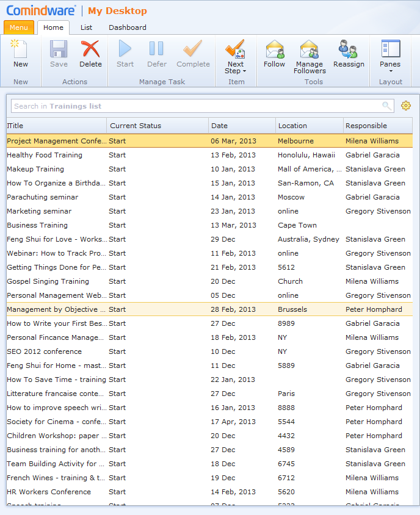Click the New item icon
Viewport: 420px width, 515px height.
click(x=20, y=49)
